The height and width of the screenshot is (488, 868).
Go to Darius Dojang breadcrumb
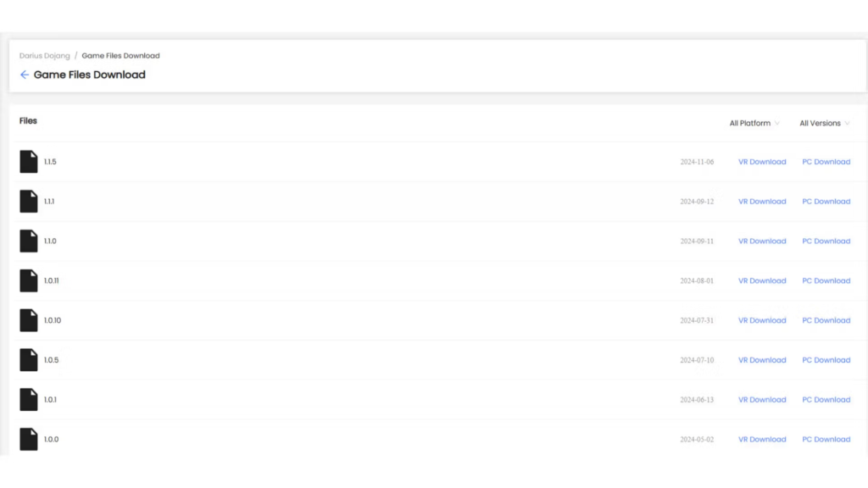click(x=44, y=56)
